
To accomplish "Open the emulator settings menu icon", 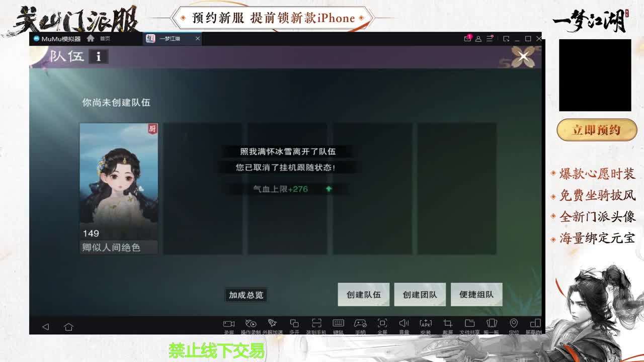I will 490,39.
